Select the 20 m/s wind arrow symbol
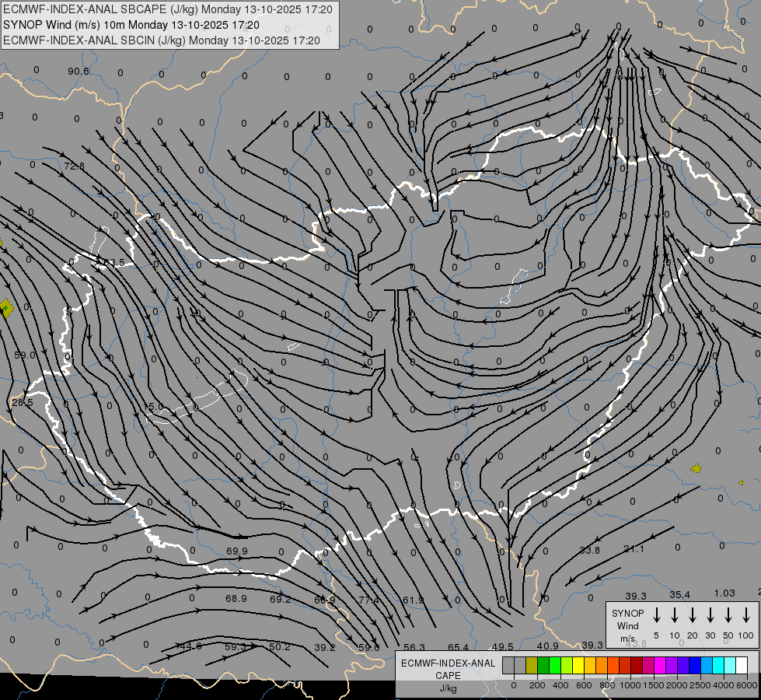The width and height of the screenshot is (761, 700). pos(692,615)
